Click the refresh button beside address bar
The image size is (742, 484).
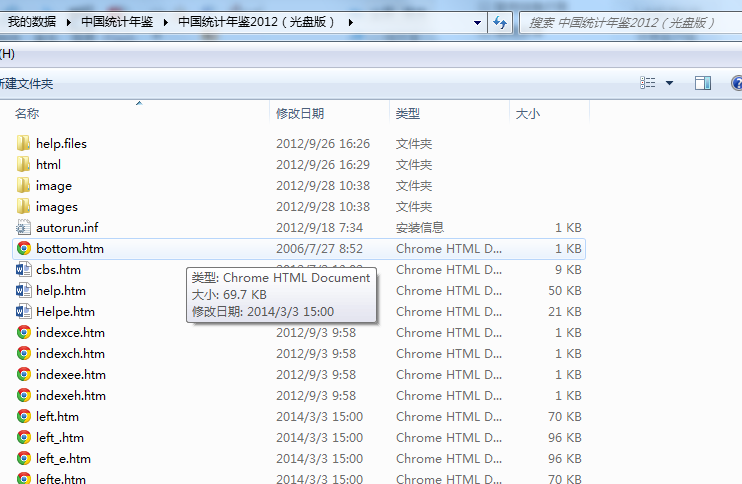tap(500, 22)
